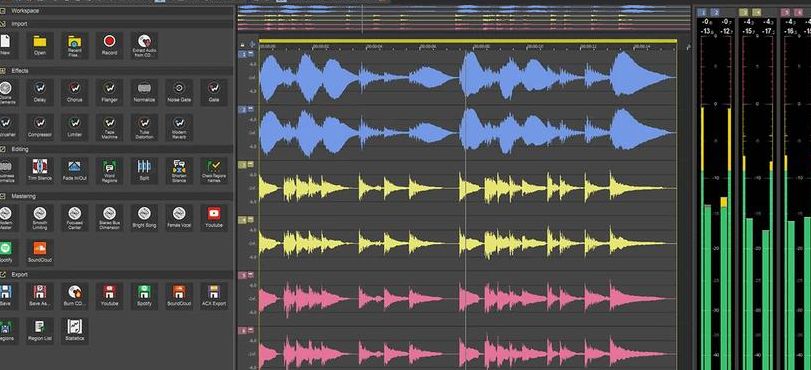This screenshot has height=370, width=811.
Task: Click the yellow selection bar above the ruler
Action: click(468, 41)
